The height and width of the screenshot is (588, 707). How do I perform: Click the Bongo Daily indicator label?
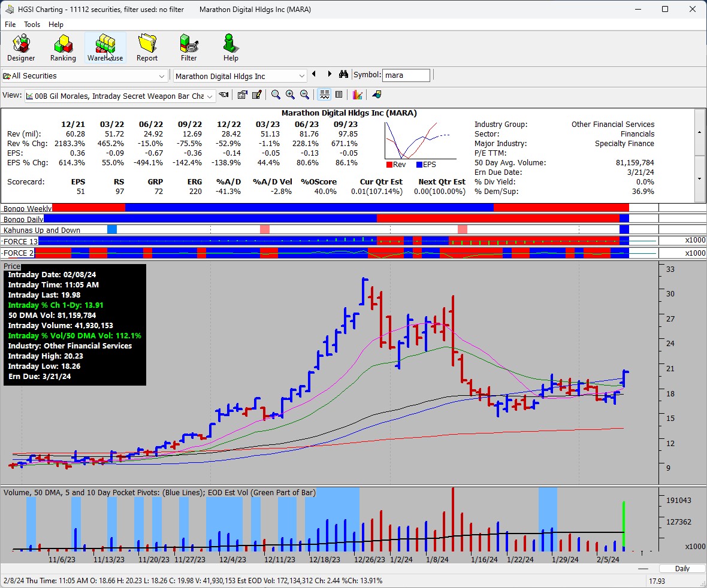point(23,219)
